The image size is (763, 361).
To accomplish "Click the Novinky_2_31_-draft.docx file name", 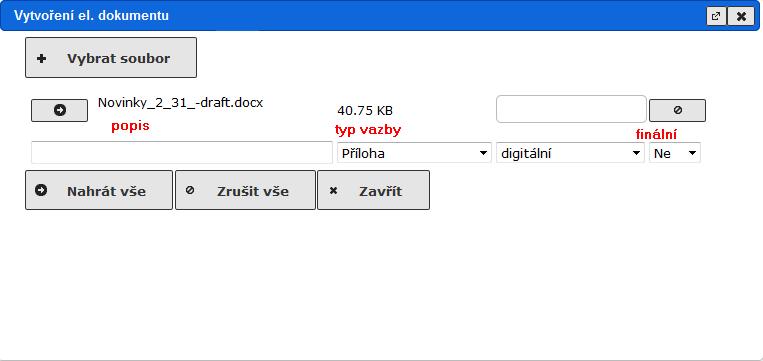I will click(x=181, y=103).
